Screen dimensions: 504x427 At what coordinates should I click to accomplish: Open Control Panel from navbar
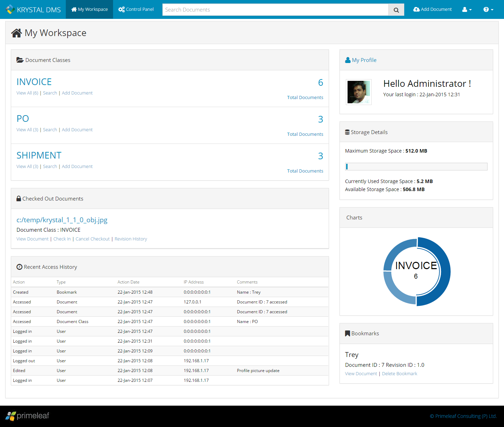pos(136,9)
